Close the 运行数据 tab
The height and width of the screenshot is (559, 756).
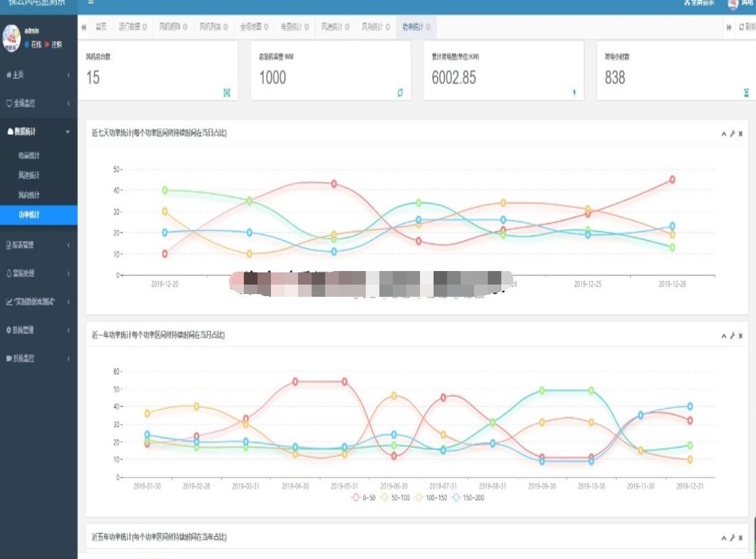click(144, 27)
